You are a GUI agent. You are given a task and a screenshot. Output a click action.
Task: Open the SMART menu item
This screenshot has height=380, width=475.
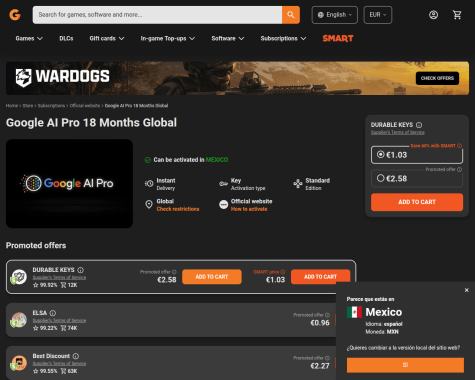[338, 39]
